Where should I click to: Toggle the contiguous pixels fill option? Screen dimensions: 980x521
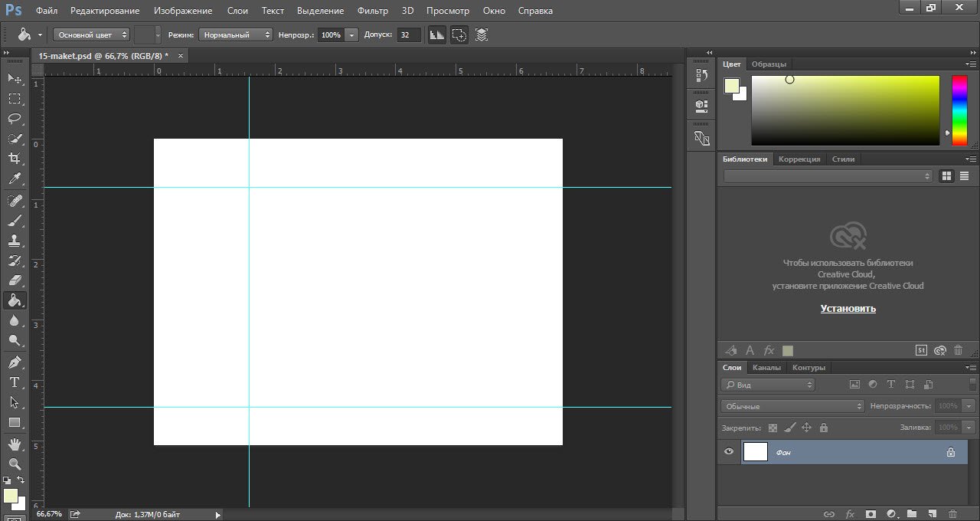[459, 34]
